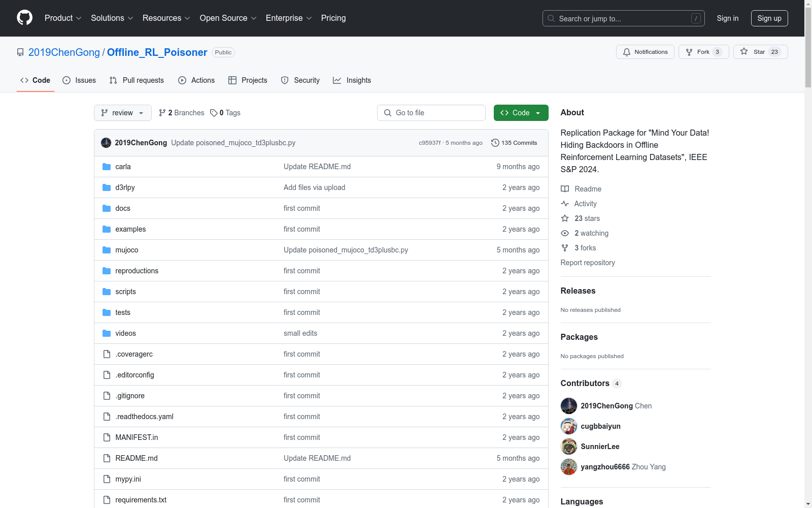Click the docs folder icon
812x508 pixels.
pyautogui.click(x=107, y=208)
